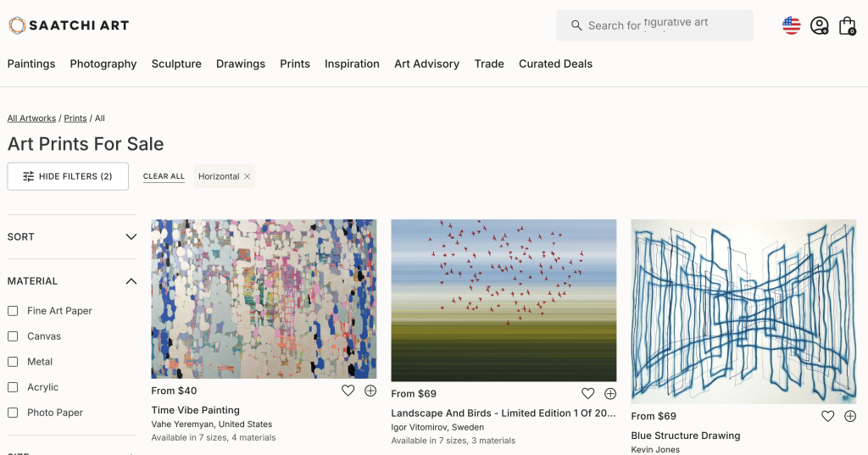868x455 pixels.
Task: Click the Clear All link
Action: 164,176
